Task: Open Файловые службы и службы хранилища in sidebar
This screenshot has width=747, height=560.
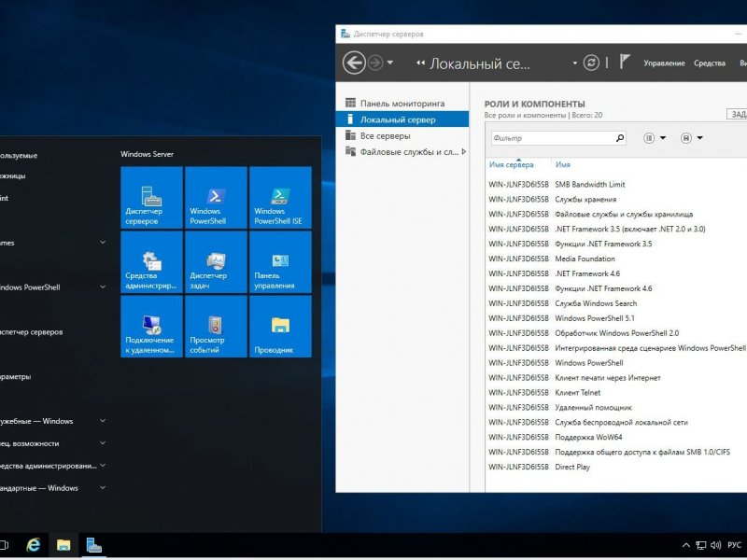Action: pos(402,152)
